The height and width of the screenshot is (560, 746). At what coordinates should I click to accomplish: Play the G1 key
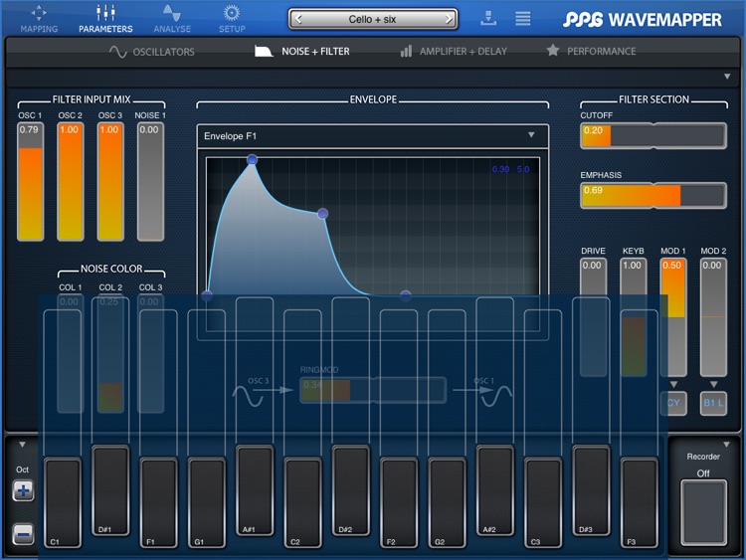(x=207, y=502)
